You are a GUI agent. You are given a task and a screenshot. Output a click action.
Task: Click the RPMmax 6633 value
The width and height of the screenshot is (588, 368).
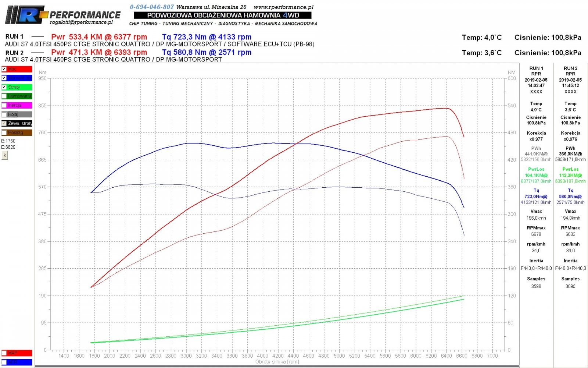(570, 234)
